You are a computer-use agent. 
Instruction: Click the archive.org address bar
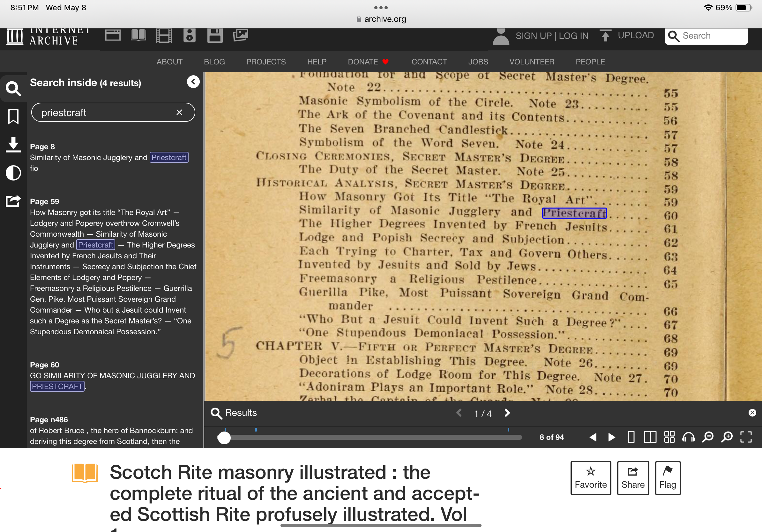point(381,19)
